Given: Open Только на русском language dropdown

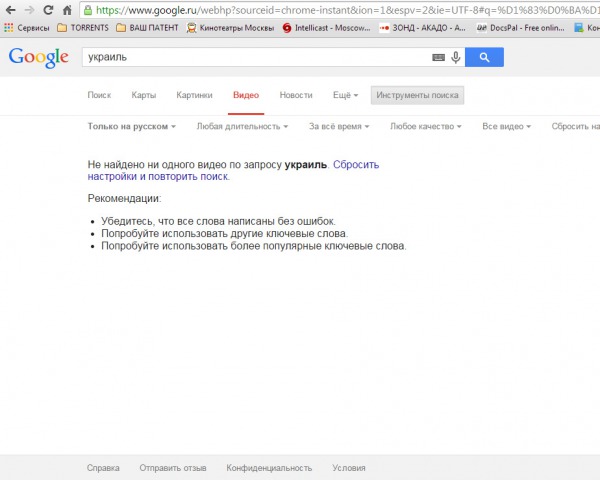Looking at the screenshot, I should click(x=132, y=126).
